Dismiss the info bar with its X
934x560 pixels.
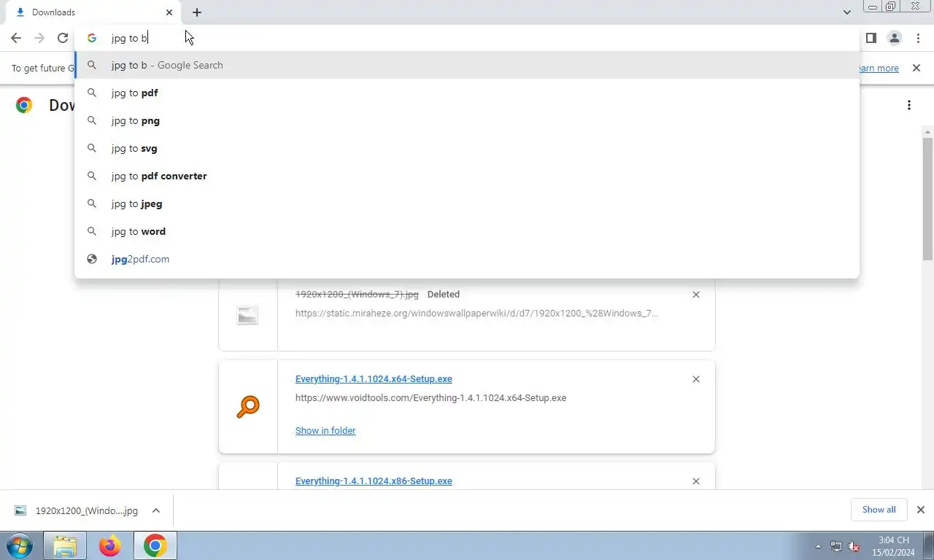point(916,68)
